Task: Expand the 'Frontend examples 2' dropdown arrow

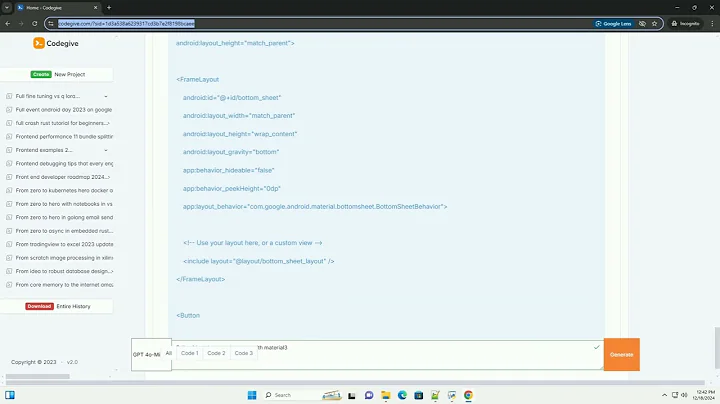Action: tap(106, 150)
